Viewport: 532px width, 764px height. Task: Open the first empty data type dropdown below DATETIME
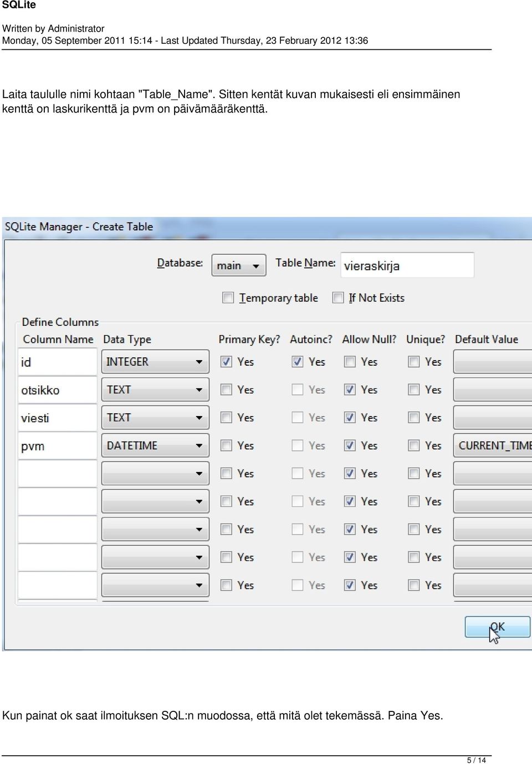click(155, 473)
